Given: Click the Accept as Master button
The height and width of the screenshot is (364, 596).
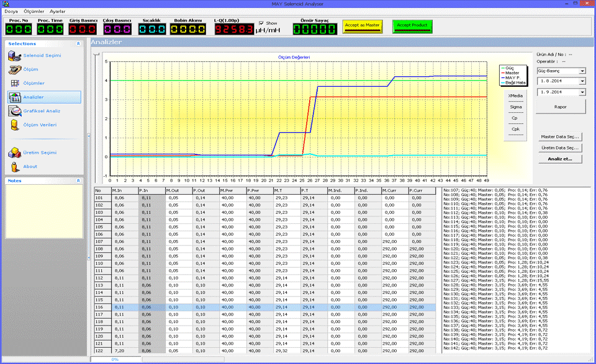Looking at the screenshot, I should click(x=362, y=26).
